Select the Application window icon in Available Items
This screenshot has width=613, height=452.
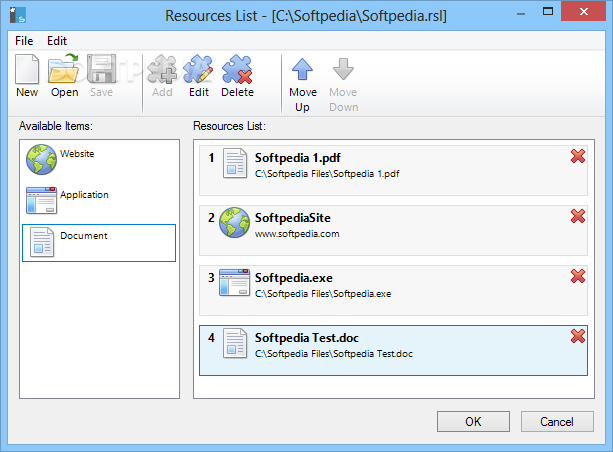pyautogui.click(x=41, y=200)
